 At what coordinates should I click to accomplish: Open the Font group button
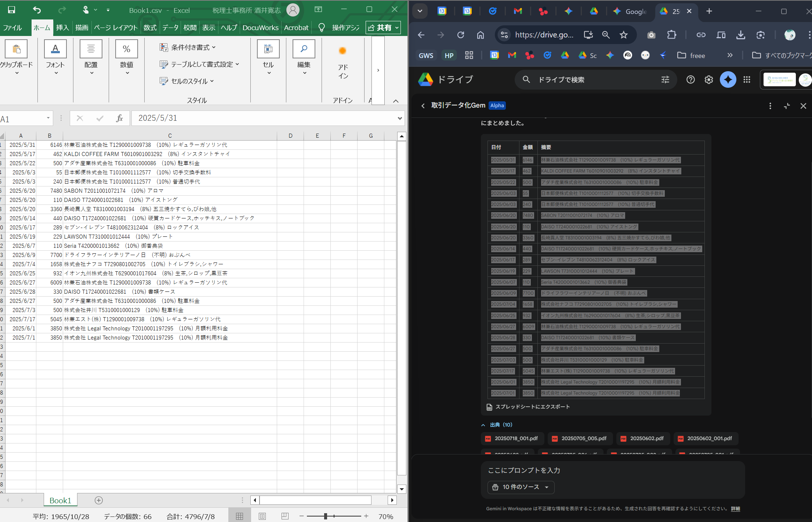(x=55, y=58)
